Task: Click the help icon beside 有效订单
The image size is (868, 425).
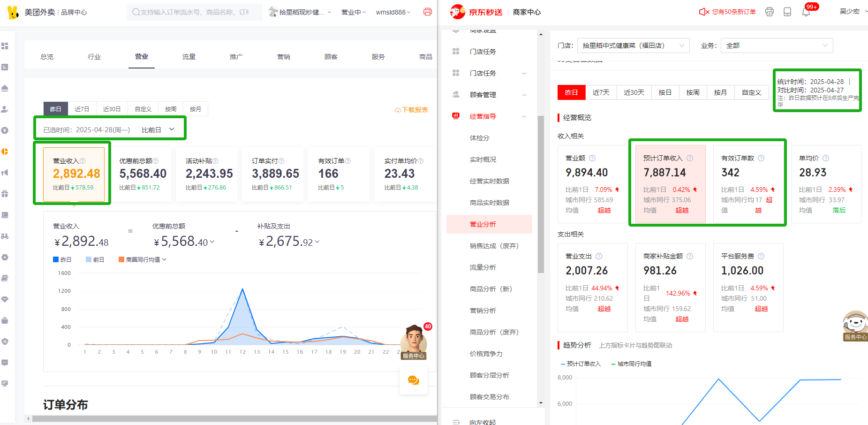Action: (x=348, y=161)
